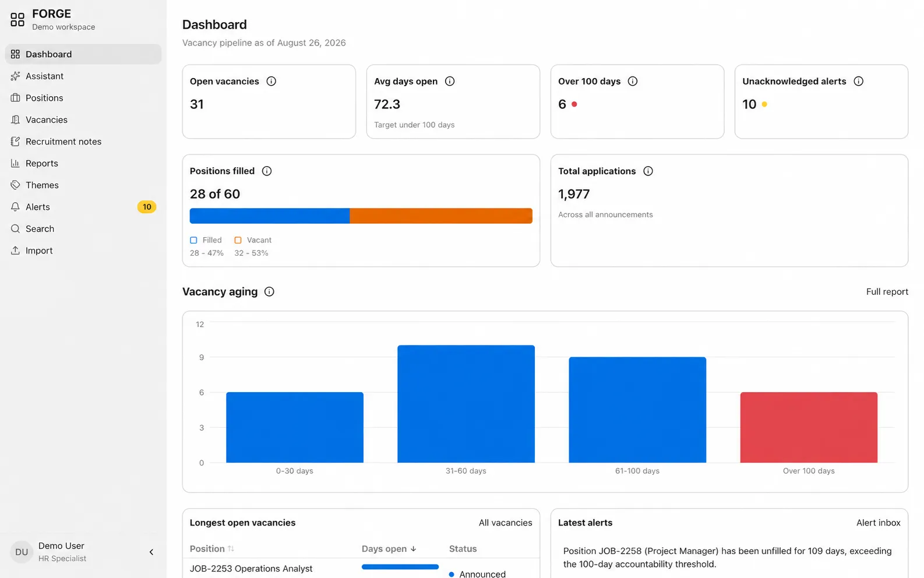Viewport: 924px width, 578px height.
Task: Click the Search magnifier icon
Action: tap(15, 229)
